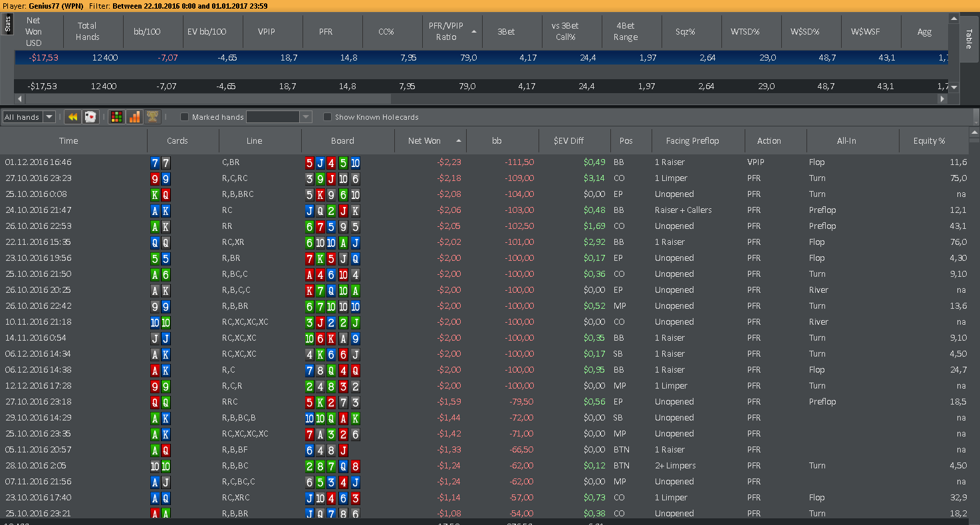Select the highlighted stats row with -$17,53

(482, 57)
